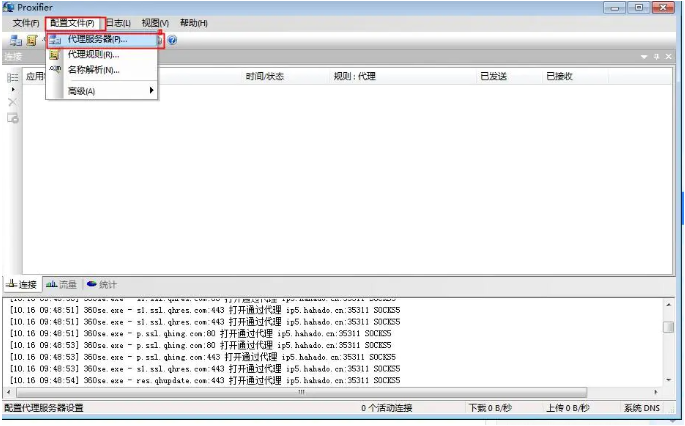
Task: Switch to the 流量 tab
Action: pos(61,284)
